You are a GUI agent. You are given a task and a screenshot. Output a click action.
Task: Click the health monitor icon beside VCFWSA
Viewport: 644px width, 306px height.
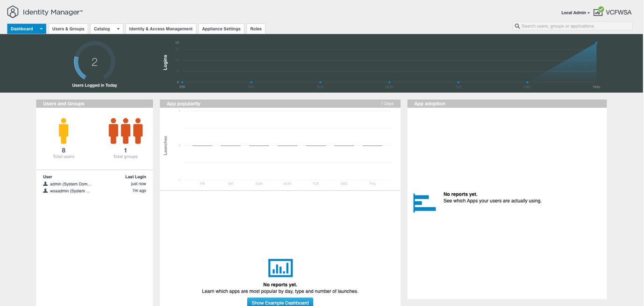point(599,12)
